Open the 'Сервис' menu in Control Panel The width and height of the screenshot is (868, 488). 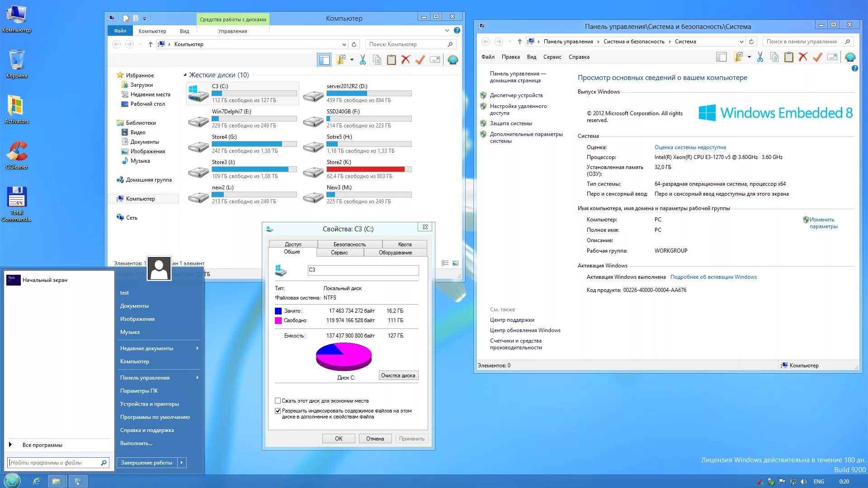(552, 57)
